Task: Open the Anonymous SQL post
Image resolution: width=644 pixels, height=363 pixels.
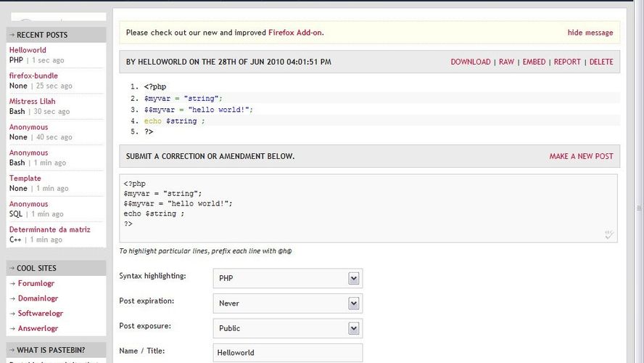Action: pos(28,204)
